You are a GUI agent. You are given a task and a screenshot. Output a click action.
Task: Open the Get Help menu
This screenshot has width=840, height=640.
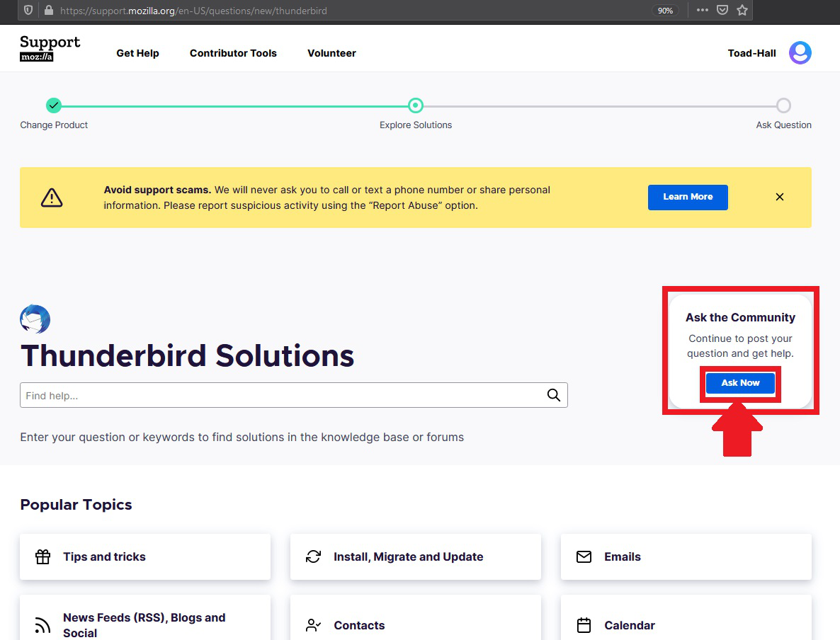coord(137,53)
